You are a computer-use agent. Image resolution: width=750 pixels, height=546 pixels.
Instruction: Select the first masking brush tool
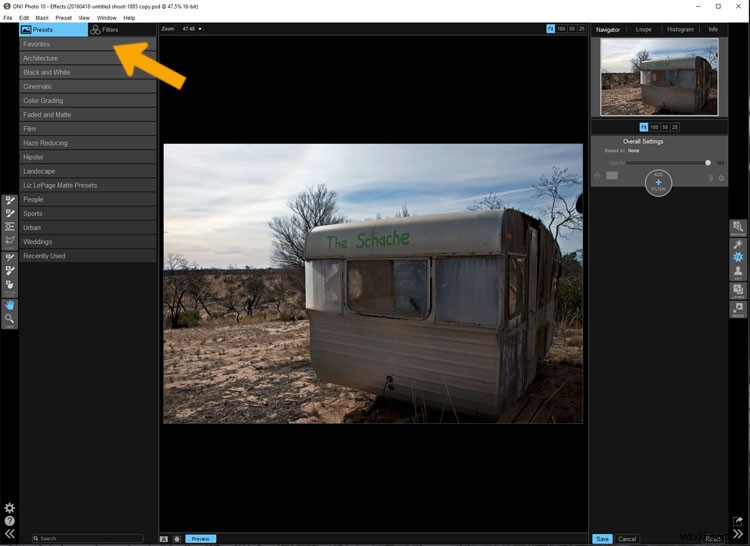point(10,201)
